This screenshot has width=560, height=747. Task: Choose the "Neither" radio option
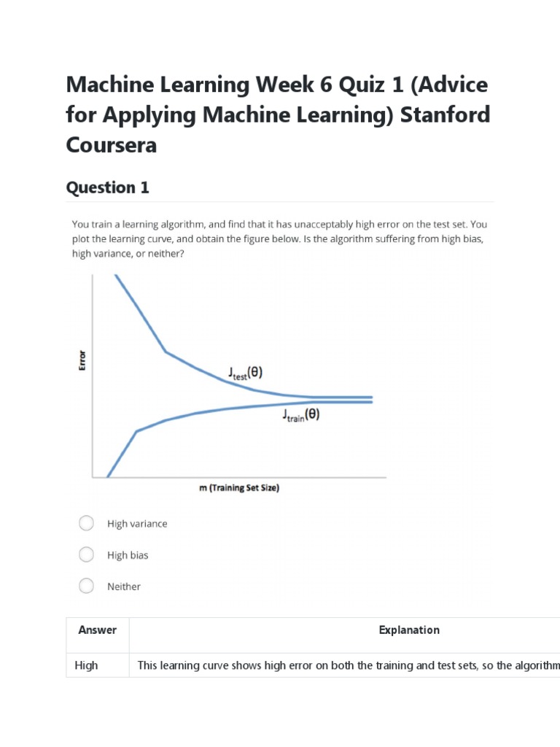pos(86,586)
